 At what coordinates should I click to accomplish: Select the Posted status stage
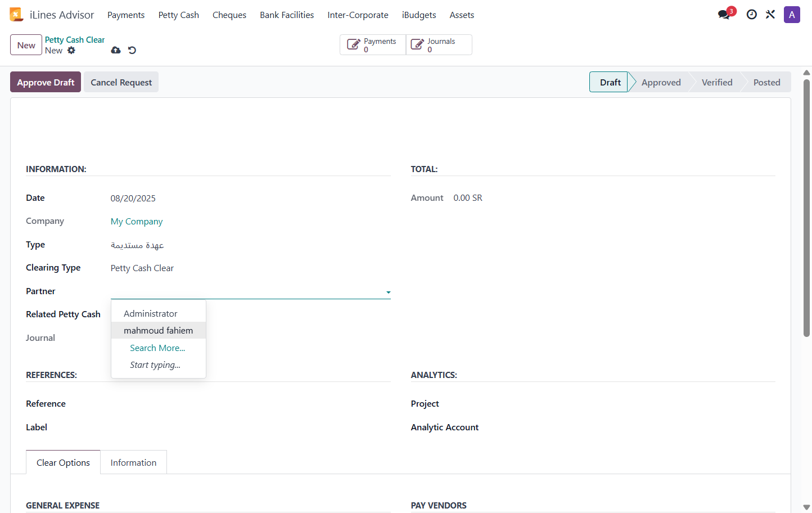pyautogui.click(x=766, y=82)
